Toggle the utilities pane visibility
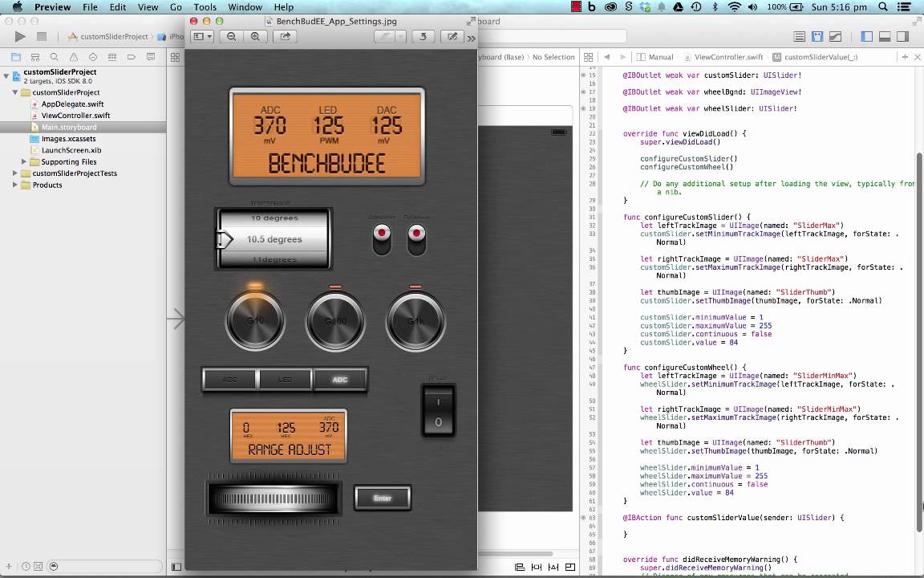This screenshot has height=578, width=924. click(902, 37)
